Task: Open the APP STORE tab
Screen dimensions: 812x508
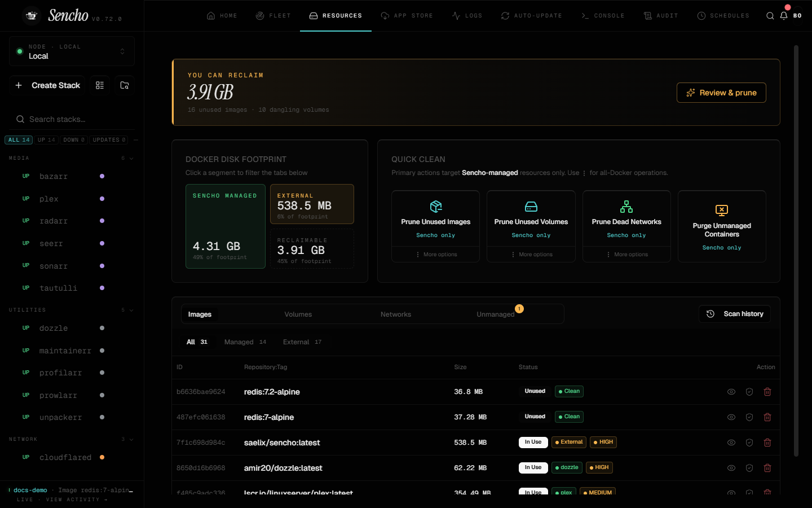Action: (x=407, y=16)
